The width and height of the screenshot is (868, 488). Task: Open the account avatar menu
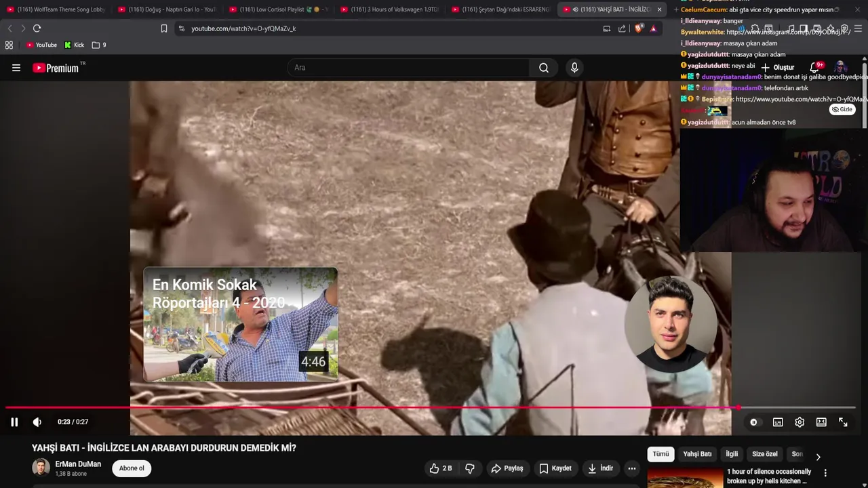click(840, 67)
